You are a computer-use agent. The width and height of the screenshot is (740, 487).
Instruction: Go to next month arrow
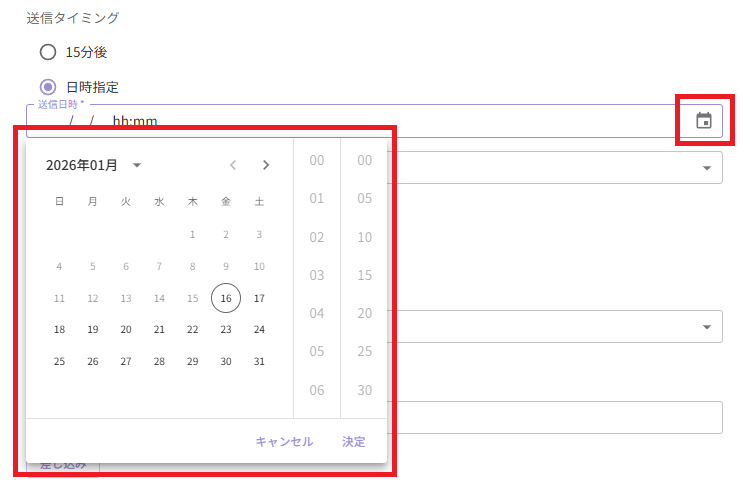coord(266,165)
